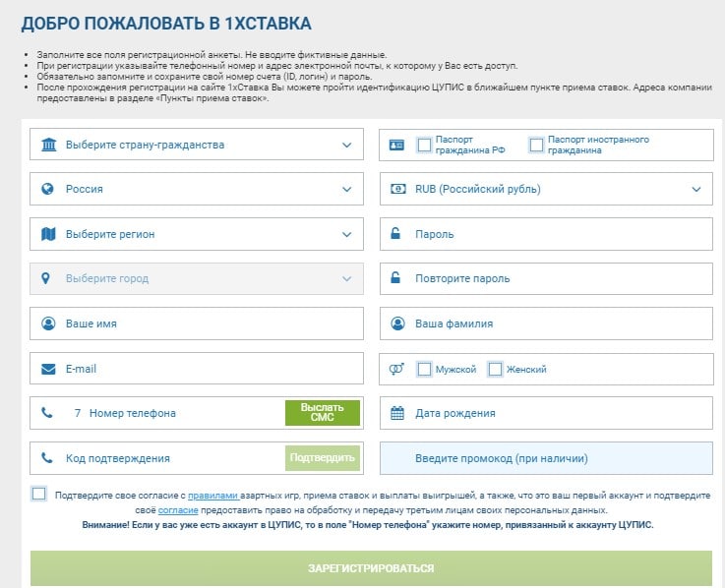This screenshot has height=588, width=725.
Task: Open the правилами link
Action: tap(213, 496)
